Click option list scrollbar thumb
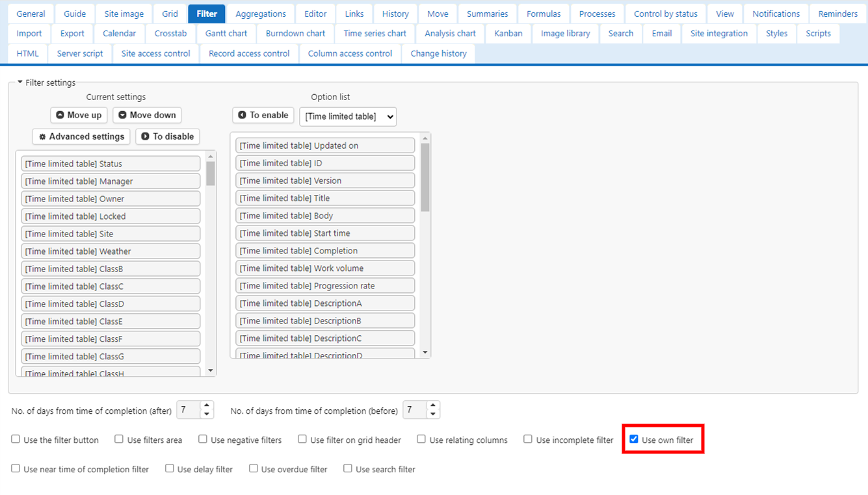 (x=425, y=177)
